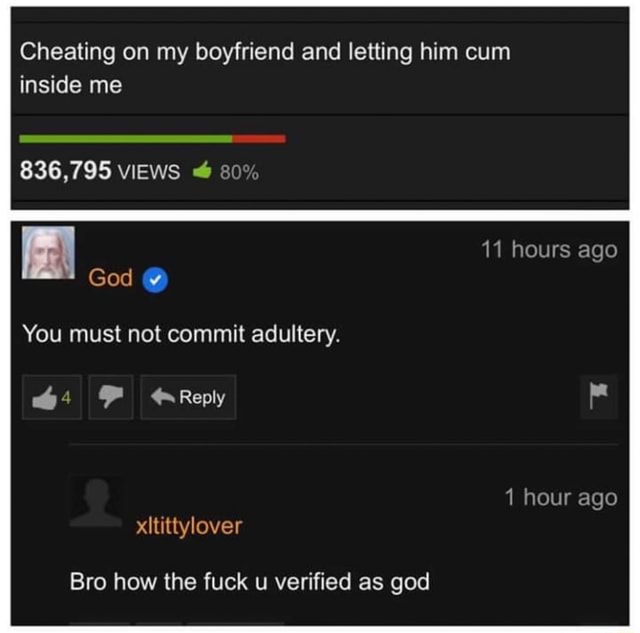Click the like count number 4
The width and height of the screenshot is (640, 633).
66,398
